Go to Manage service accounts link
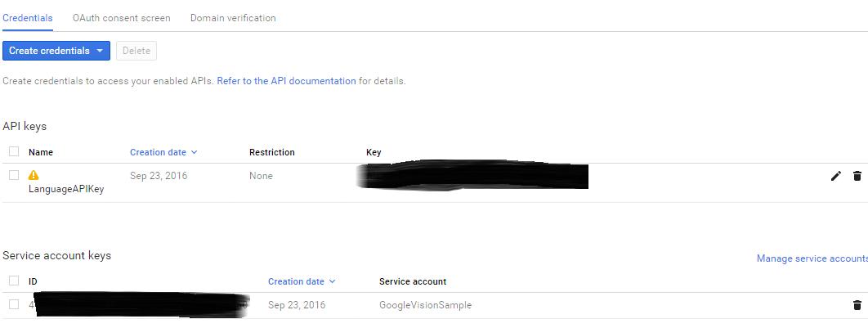 (x=812, y=258)
